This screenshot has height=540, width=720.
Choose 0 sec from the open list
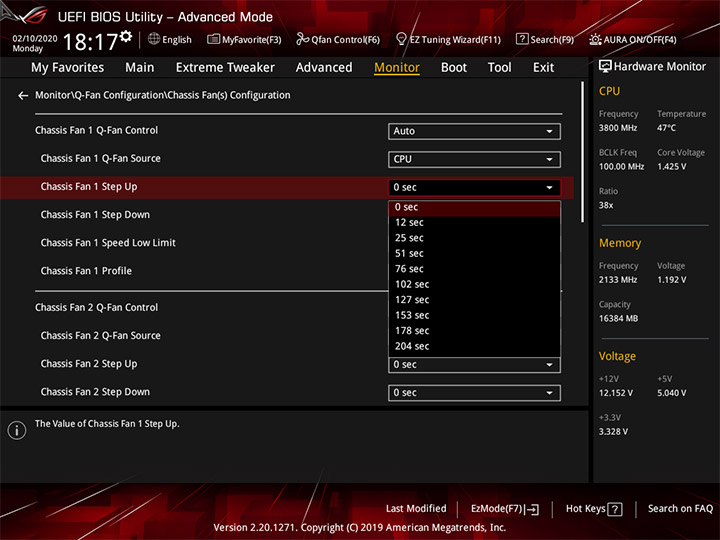[x=474, y=207]
